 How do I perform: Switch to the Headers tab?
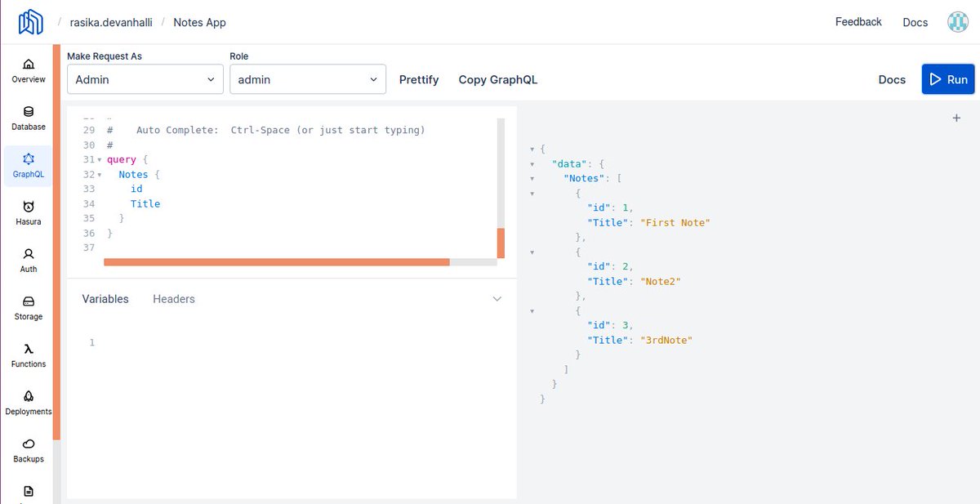[174, 299]
